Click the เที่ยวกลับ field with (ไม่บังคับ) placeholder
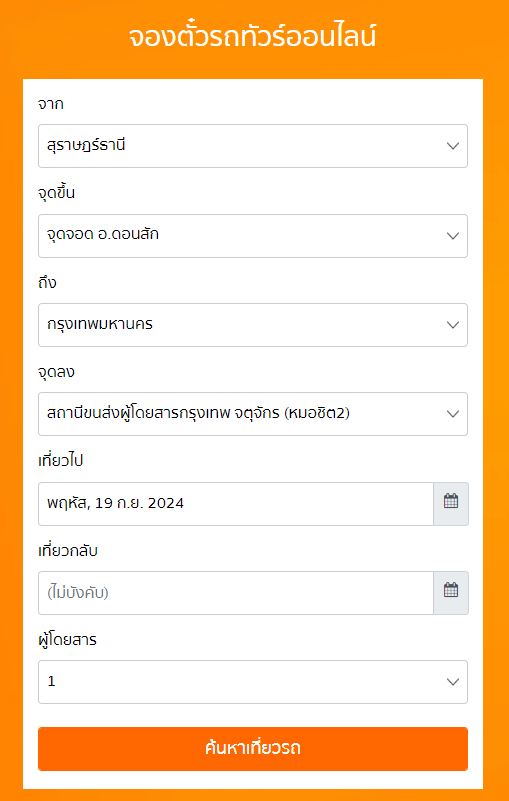Image resolution: width=509 pixels, height=801 pixels. (x=236, y=593)
